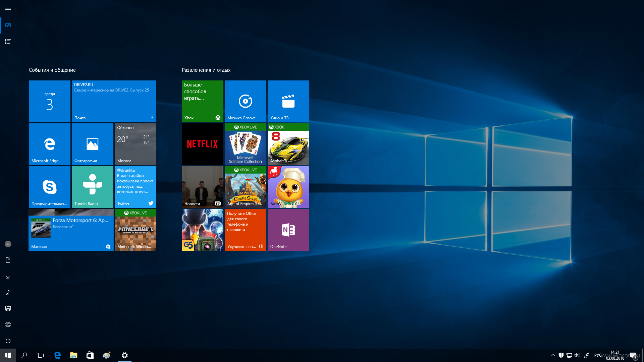The width and height of the screenshot is (644, 362).
Task: Open network status tray icon
Action: [x=569, y=355]
